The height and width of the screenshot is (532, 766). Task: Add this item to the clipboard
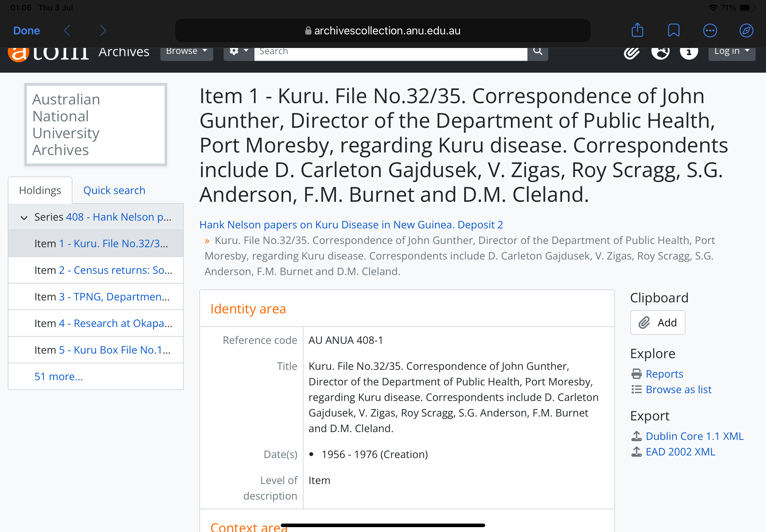pyautogui.click(x=657, y=322)
